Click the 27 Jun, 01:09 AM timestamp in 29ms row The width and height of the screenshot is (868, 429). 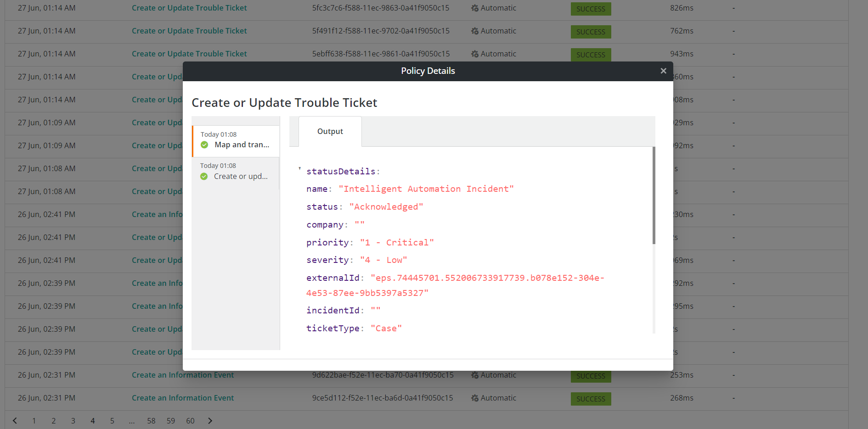[46, 123]
